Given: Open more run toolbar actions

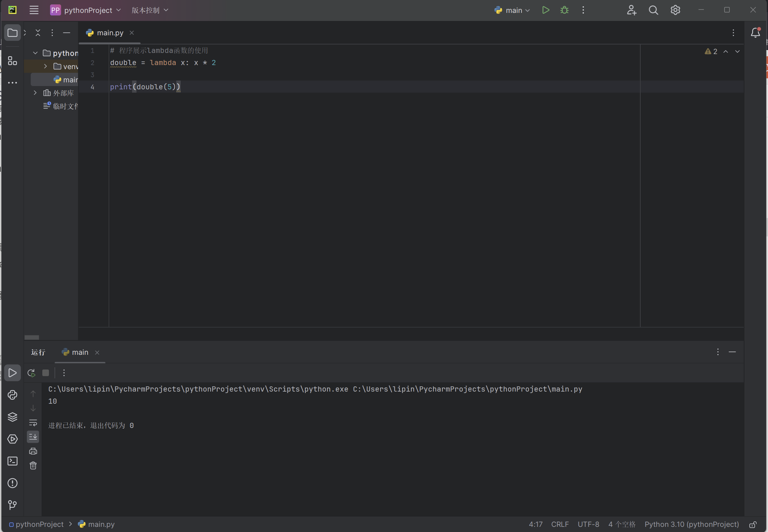Looking at the screenshot, I should point(64,373).
